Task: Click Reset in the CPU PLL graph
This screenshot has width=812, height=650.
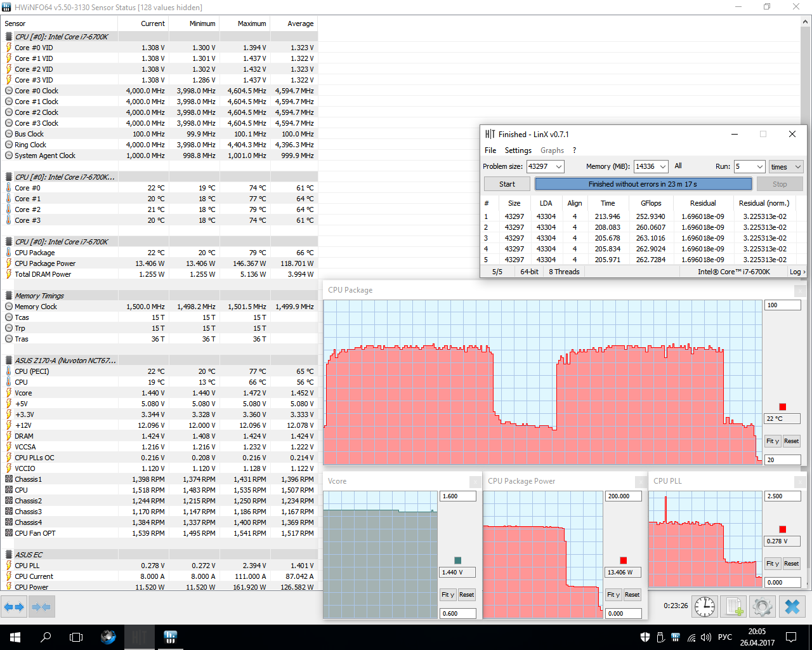Action: tap(791, 564)
